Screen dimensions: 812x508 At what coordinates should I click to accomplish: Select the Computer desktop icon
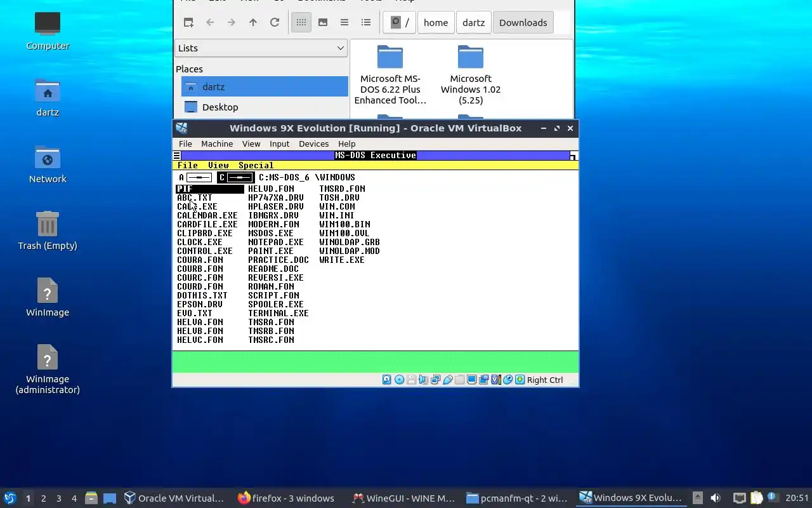[x=48, y=30]
